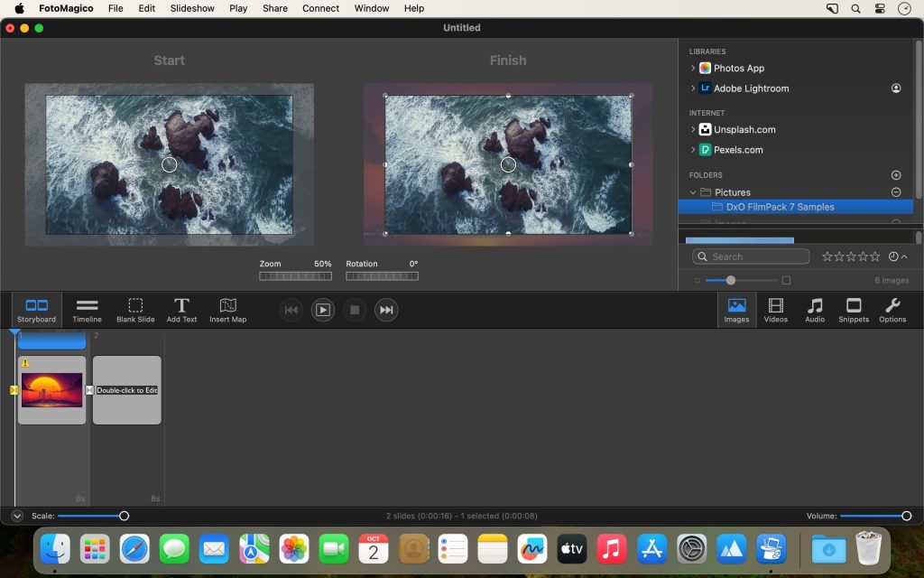Click the Add Text tool
The height and width of the screenshot is (578, 924).
tap(181, 310)
